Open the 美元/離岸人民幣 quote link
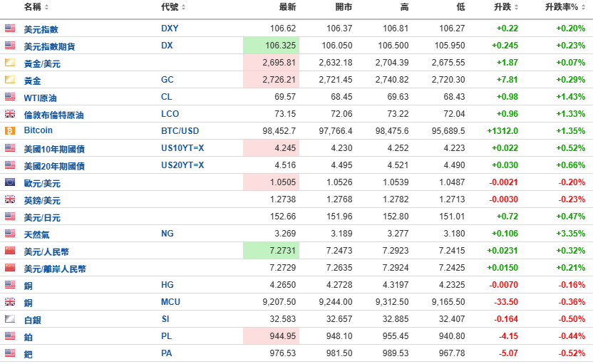 click(x=55, y=268)
